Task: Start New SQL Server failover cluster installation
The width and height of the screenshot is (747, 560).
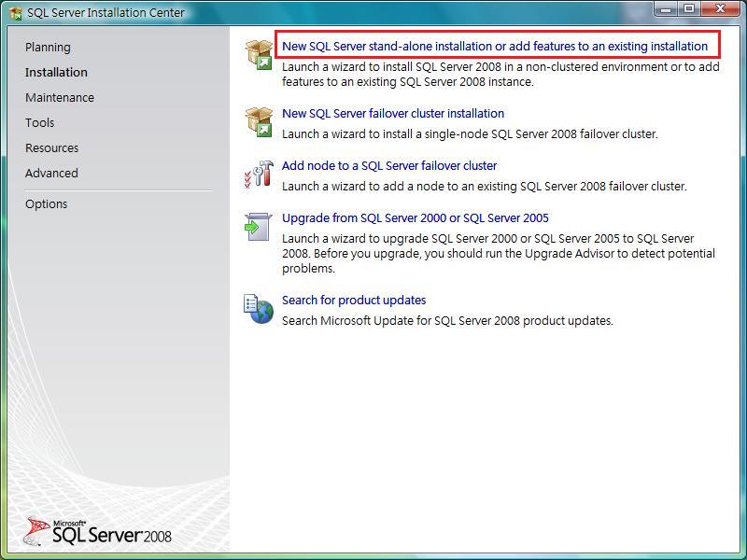Action: [x=393, y=113]
